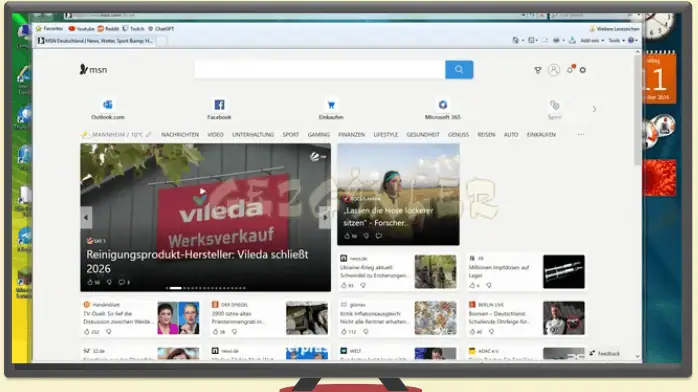
Task: Expand more categories with three dots
Action: 581,134
